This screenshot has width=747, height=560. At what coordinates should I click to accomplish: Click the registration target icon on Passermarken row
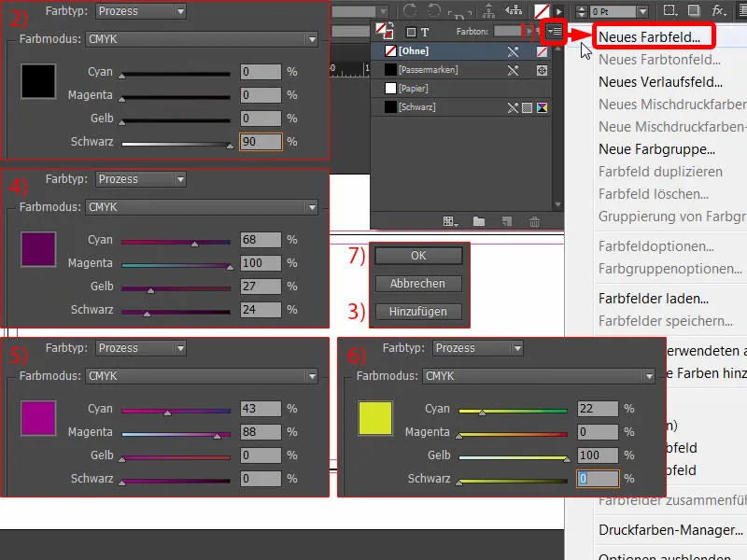542,71
